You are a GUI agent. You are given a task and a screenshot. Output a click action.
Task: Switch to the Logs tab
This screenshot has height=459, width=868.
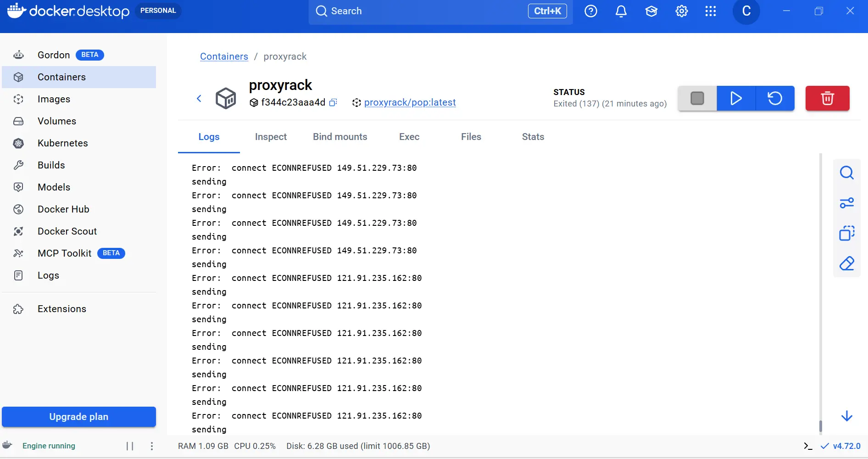[209, 137]
